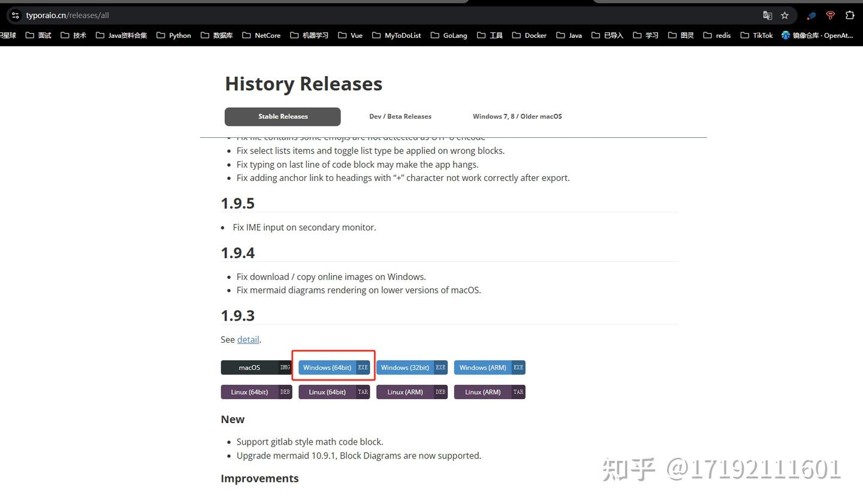The width and height of the screenshot is (863, 504).
Task: Click the 1.9.4 version heading
Action: tap(238, 253)
